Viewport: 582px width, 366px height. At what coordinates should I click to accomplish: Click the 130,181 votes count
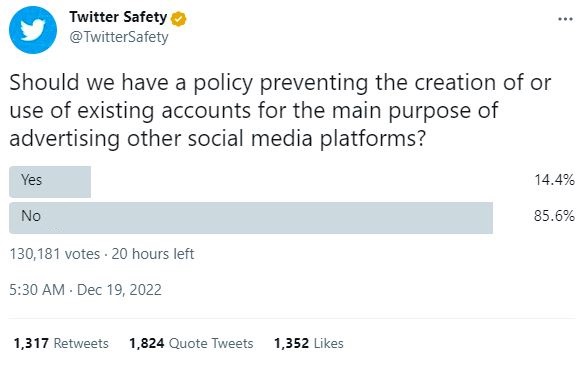coord(55,254)
